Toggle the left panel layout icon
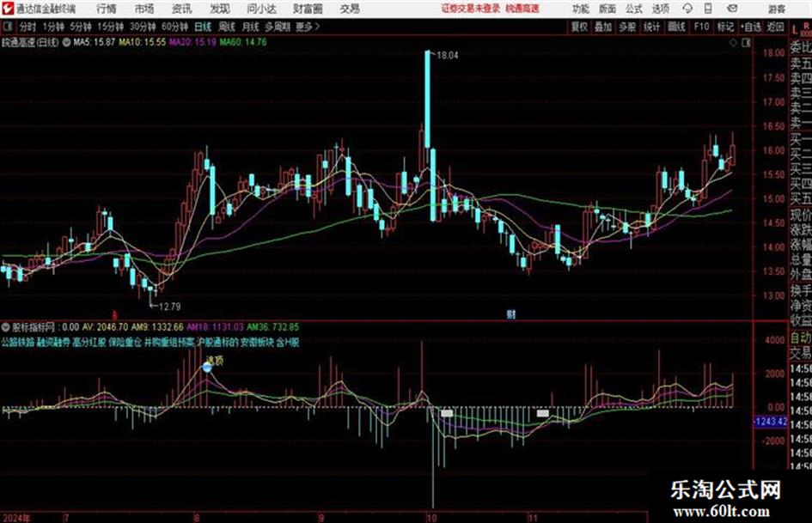Screen dimensions: 812x523 pos(8,27)
